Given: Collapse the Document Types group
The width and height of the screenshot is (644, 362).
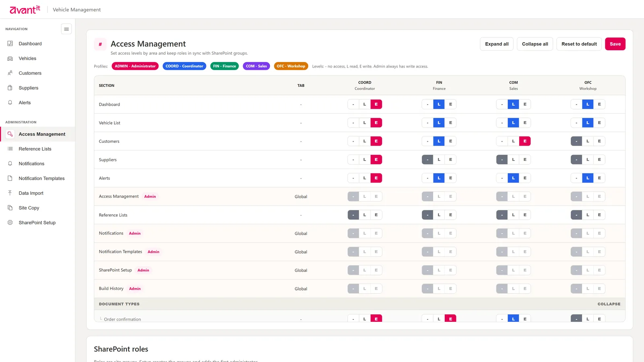Looking at the screenshot, I should 609,304.
